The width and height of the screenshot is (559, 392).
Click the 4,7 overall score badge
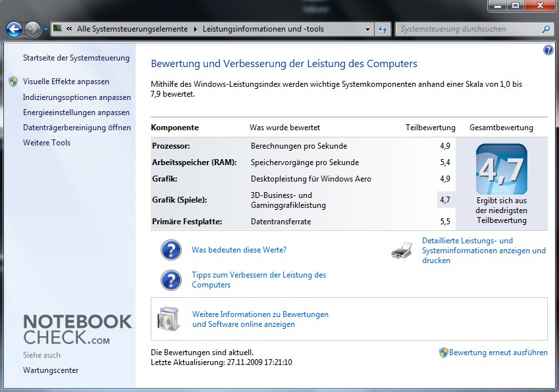tap(501, 169)
